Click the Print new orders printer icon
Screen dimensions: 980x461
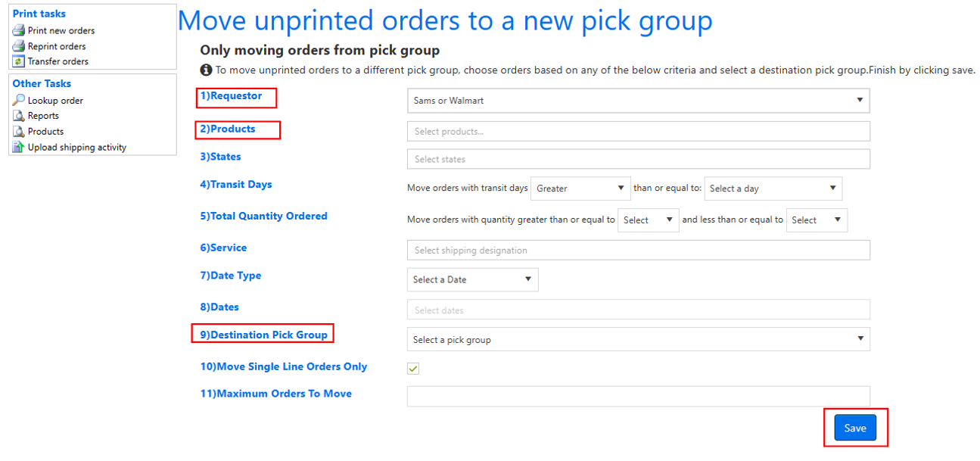pyautogui.click(x=19, y=30)
